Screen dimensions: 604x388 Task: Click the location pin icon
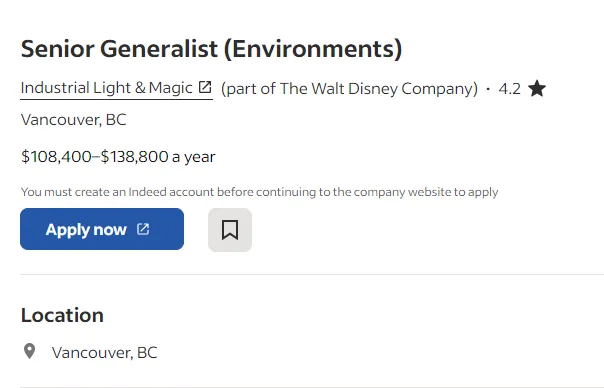pos(30,351)
